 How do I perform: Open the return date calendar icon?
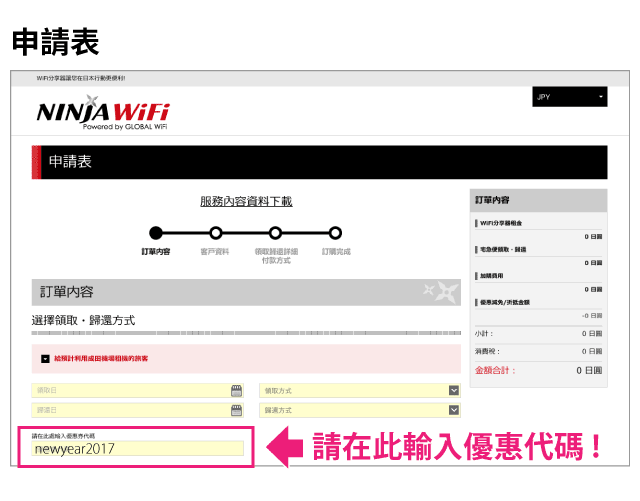point(236,410)
